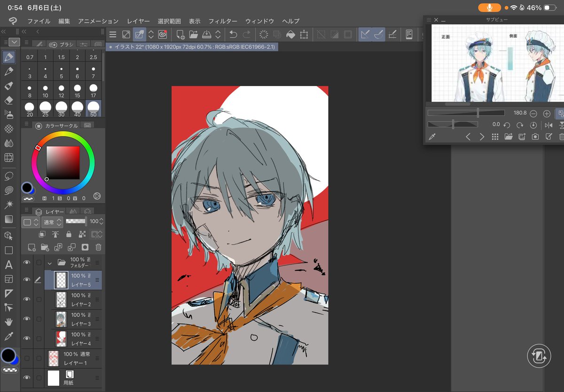Open the ウィンドウ menu
The image size is (564, 392).
point(259,21)
